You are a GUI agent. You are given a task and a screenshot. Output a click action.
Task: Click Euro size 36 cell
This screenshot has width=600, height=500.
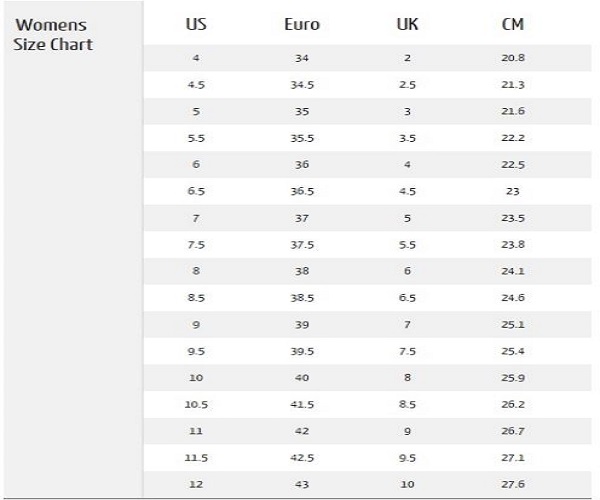tap(302, 165)
